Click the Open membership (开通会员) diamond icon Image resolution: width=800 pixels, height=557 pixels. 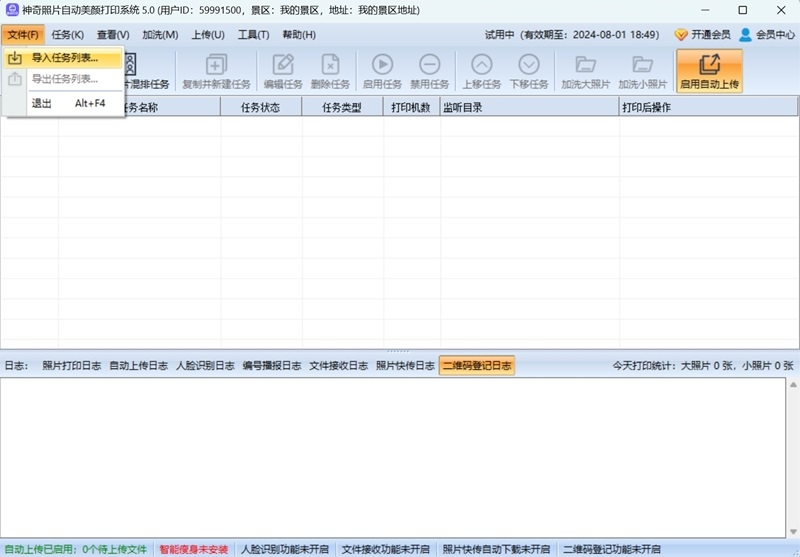pyautogui.click(x=681, y=35)
